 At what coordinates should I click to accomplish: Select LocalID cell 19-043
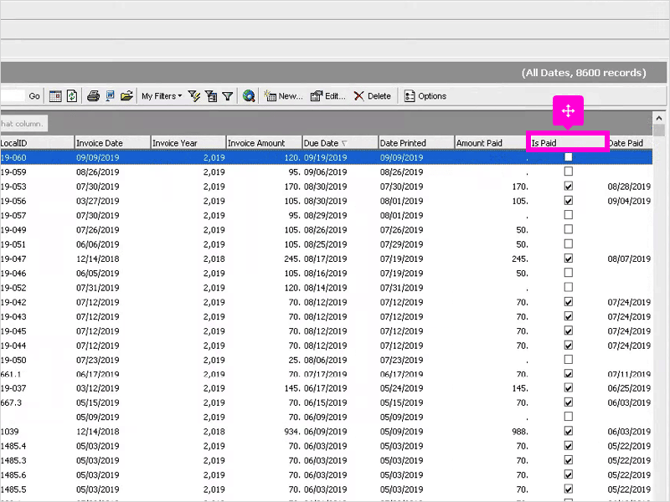[13, 317]
